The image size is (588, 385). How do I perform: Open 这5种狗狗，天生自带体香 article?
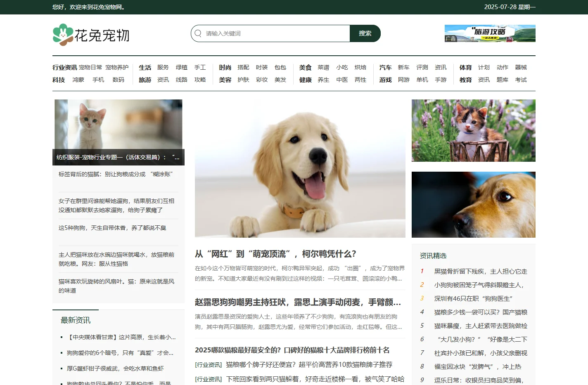click(x=112, y=228)
